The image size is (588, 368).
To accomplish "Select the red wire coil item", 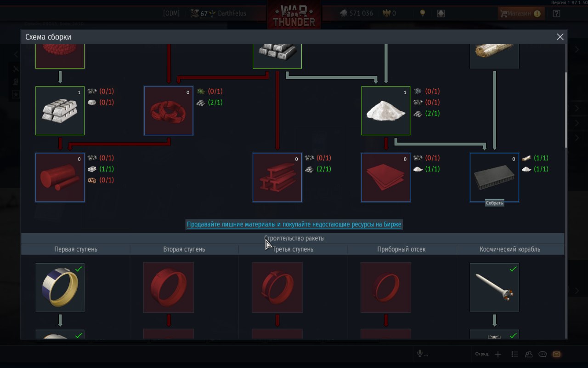I will click(169, 111).
